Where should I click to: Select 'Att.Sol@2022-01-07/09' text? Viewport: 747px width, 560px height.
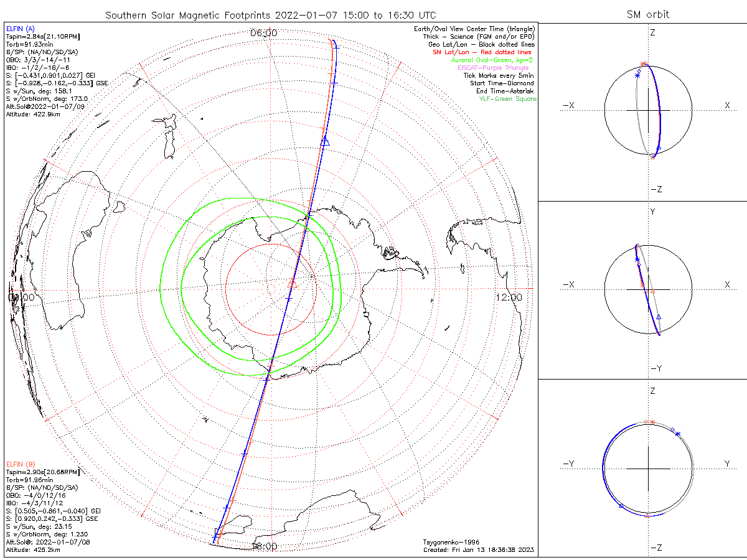coord(45,106)
